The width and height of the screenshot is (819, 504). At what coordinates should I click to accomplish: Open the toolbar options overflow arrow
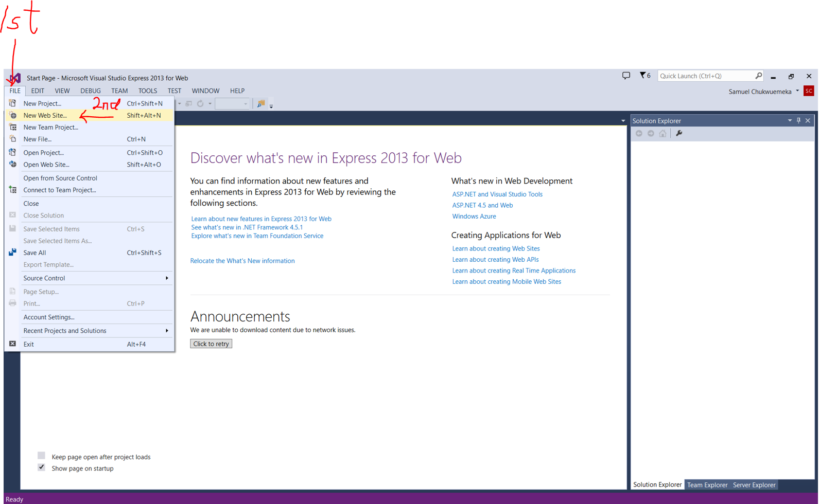(x=271, y=105)
